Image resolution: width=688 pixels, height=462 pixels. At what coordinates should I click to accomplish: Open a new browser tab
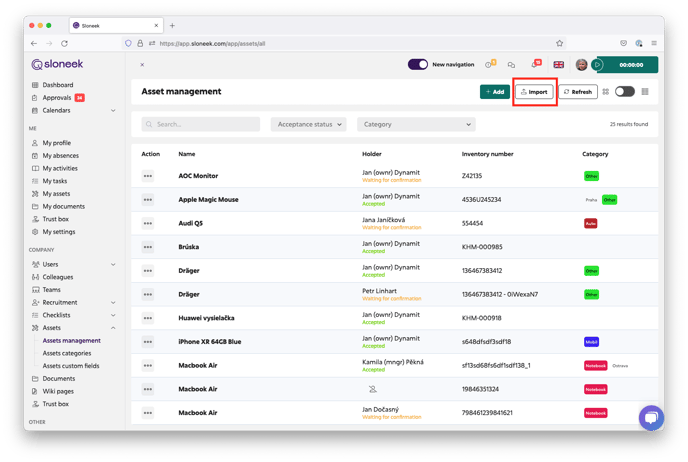coord(172,25)
